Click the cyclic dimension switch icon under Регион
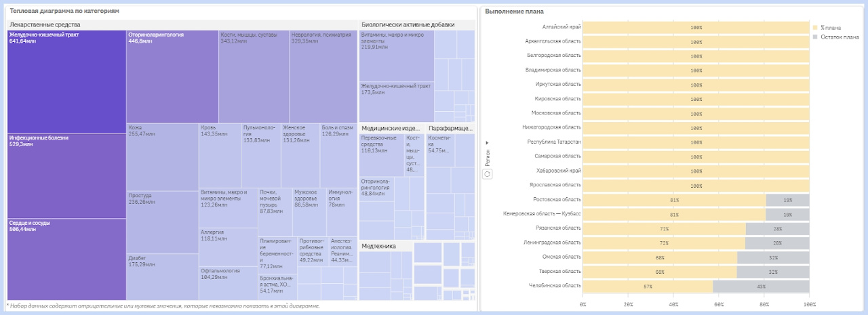Viewport: 868px width, 315px height. [x=488, y=174]
